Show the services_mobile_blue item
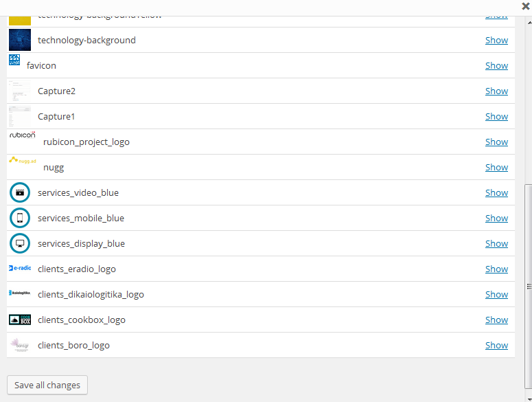This screenshot has height=402, width=532. [x=496, y=219]
